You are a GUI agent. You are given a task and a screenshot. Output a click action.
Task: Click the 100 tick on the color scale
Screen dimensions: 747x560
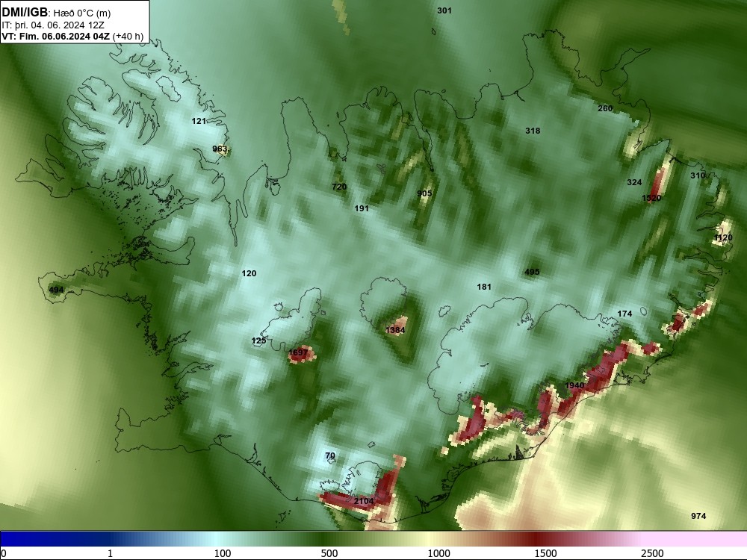tap(223, 553)
